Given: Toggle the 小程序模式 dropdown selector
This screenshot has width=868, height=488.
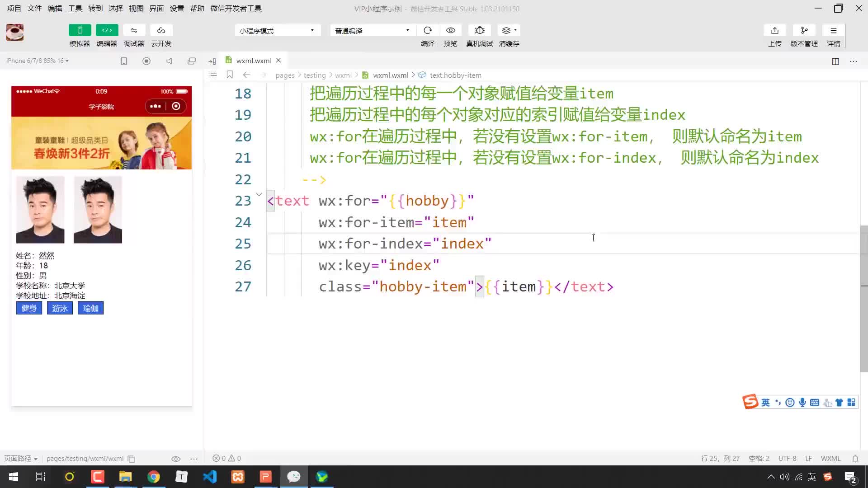Looking at the screenshot, I should click(277, 30).
